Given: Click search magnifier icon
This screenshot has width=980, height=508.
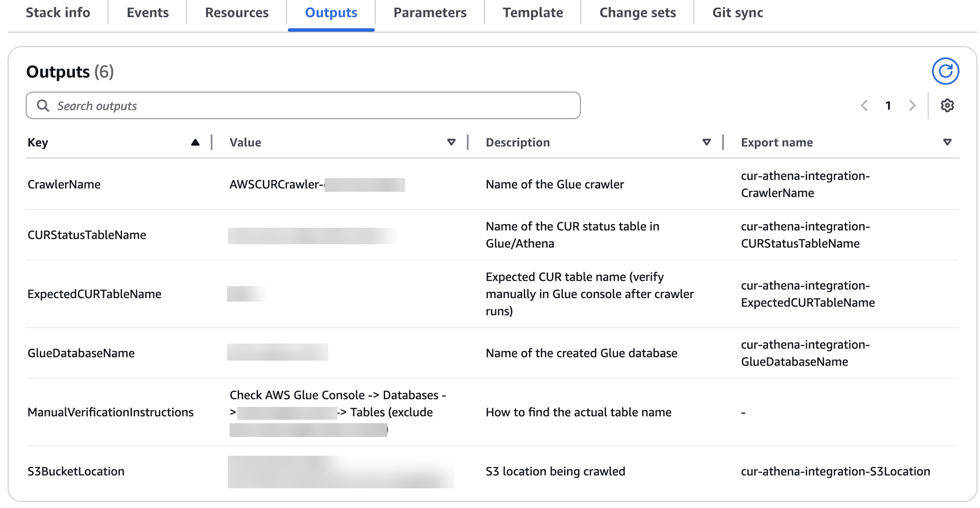Looking at the screenshot, I should click(43, 105).
